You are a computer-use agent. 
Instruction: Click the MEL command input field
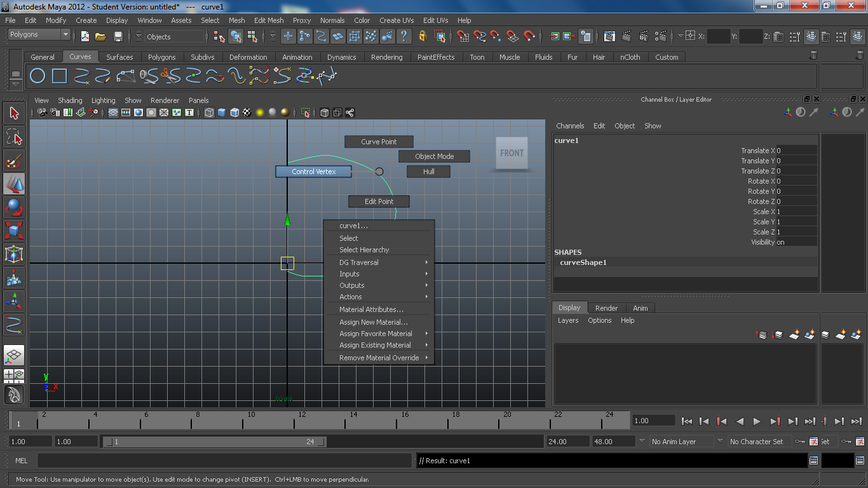click(x=224, y=461)
